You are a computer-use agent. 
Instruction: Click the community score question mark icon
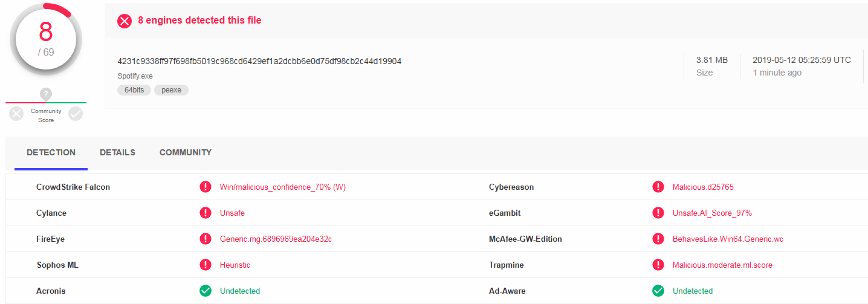46,94
